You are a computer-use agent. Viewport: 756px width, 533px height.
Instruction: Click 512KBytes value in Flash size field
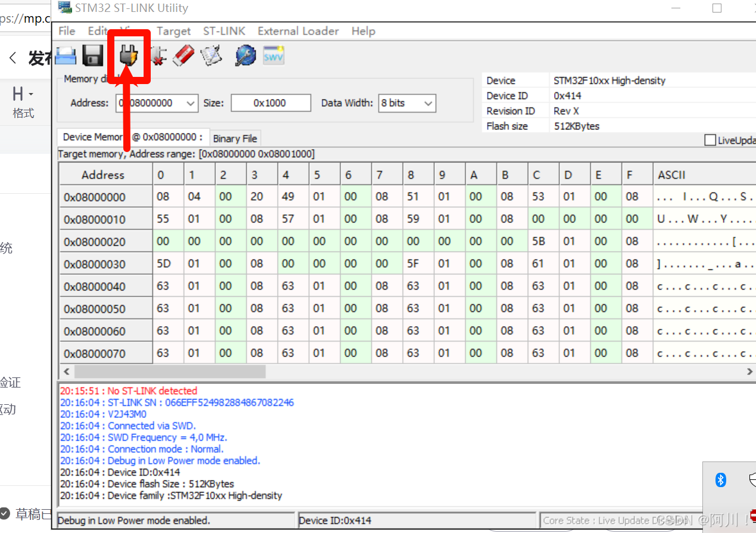pyautogui.click(x=576, y=126)
